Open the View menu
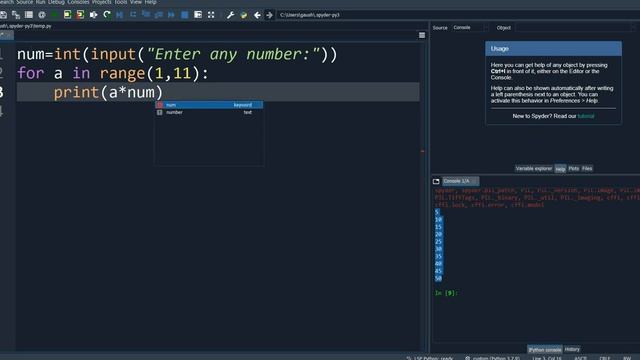 pyautogui.click(x=136, y=2)
